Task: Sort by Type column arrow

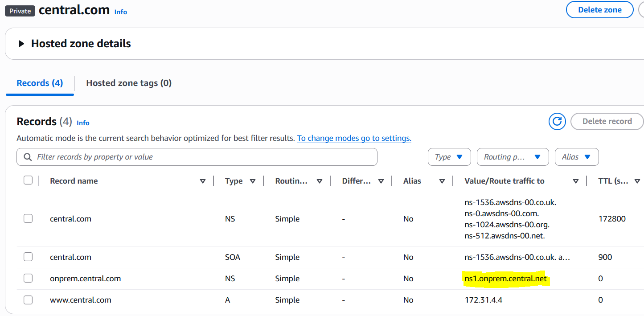Action: tap(253, 181)
